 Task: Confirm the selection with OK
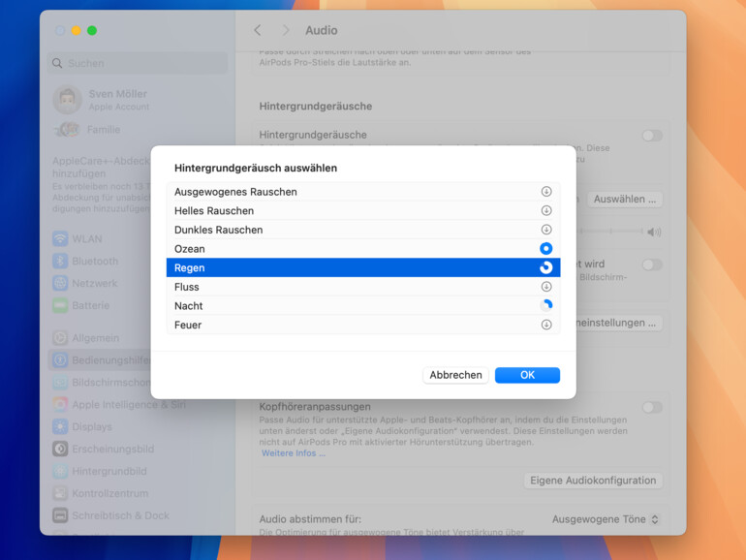[x=527, y=375]
